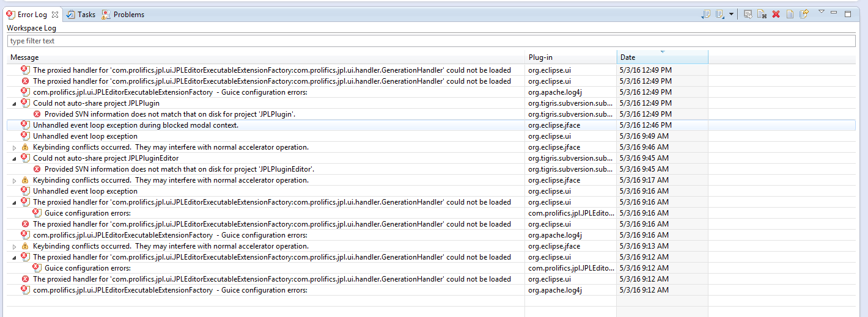
Task: Click the gray screen-with-arrow toolbar icon
Action: (748, 14)
